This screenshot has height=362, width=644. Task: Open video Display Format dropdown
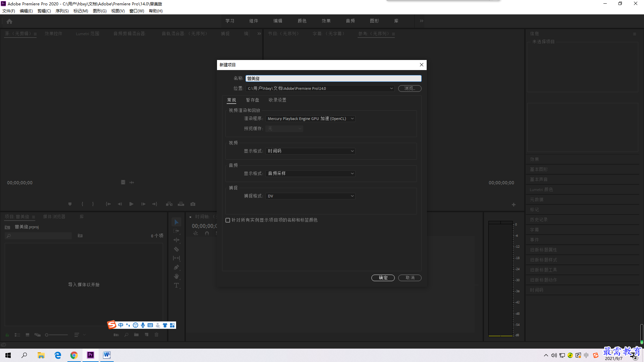[310, 151]
